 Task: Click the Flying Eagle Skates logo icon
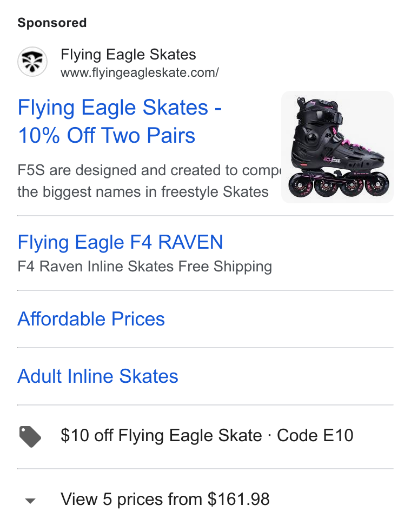point(32,62)
